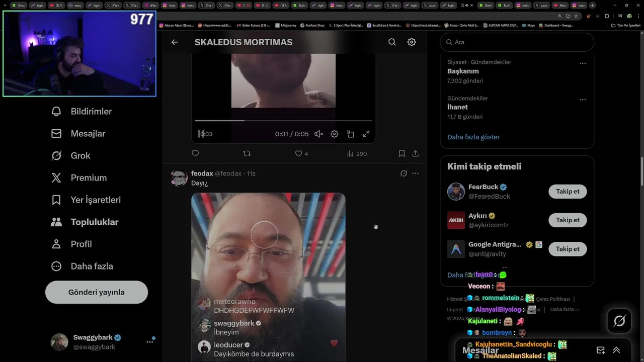Image resolution: width=644 pixels, height=362 pixels.
Task: Click the Gönderi yayınla button
Action: [97, 292]
